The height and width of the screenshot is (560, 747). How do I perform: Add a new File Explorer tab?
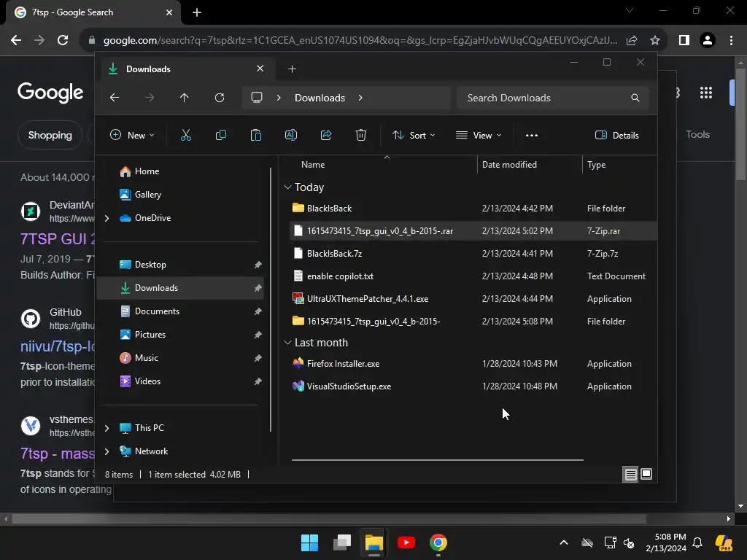292,69
